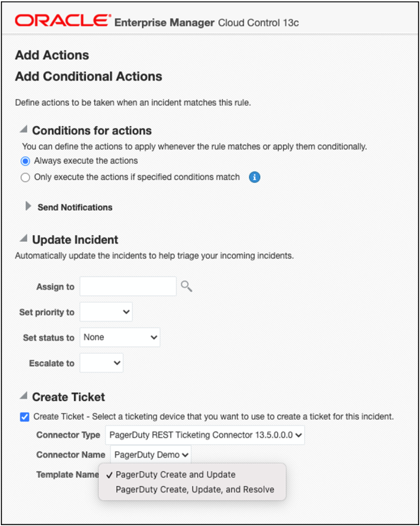Click the magnifier search icon beside Assign to
The image size is (420, 526).
pyautogui.click(x=186, y=286)
